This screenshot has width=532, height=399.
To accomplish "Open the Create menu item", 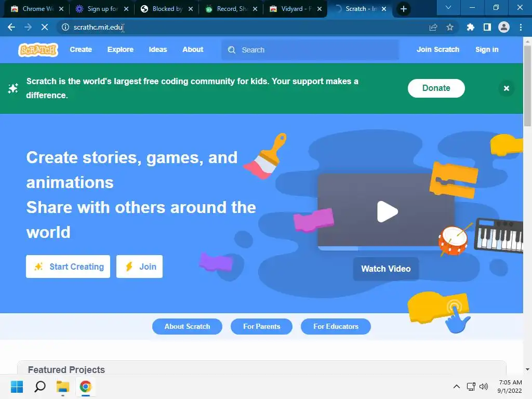I will click(x=81, y=49).
